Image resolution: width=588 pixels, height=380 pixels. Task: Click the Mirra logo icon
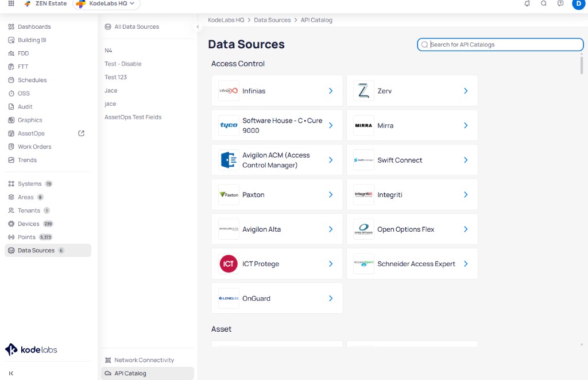click(x=363, y=125)
